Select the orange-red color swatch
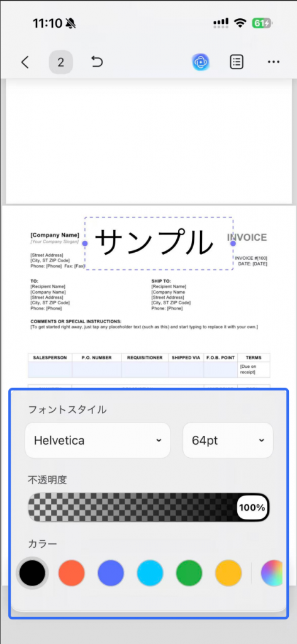Screen dimensions: 297x644 [72, 572]
